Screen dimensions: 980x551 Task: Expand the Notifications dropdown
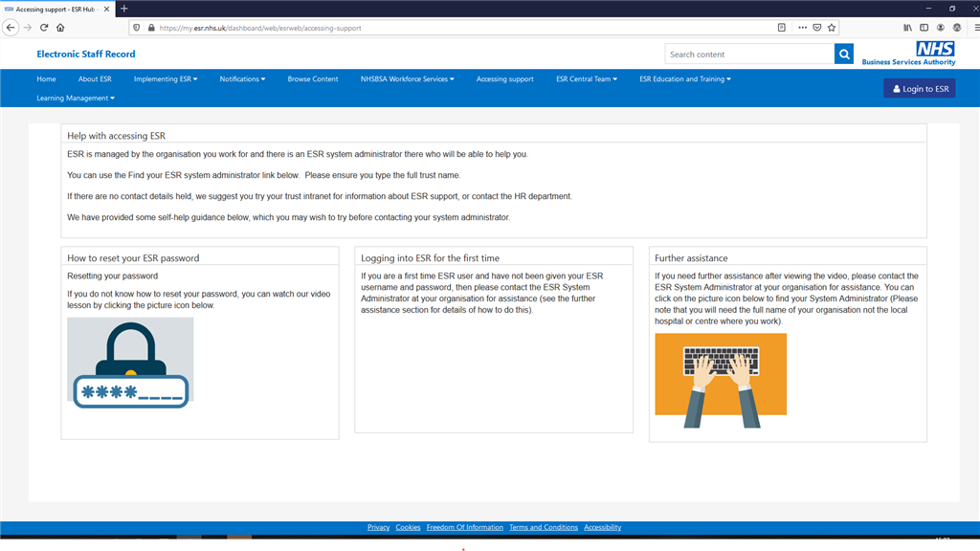(x=242, y=79)
